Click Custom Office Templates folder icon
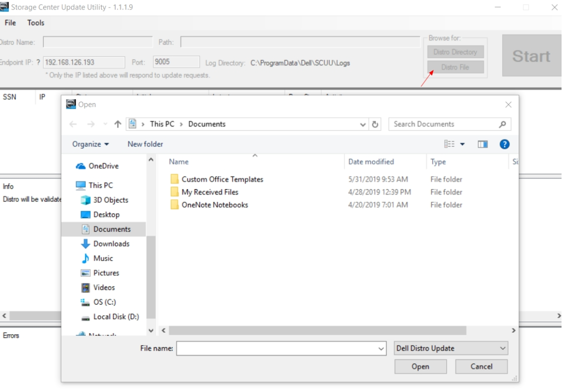The height and width of the screenshot is (392, 562). coord(175,179)
